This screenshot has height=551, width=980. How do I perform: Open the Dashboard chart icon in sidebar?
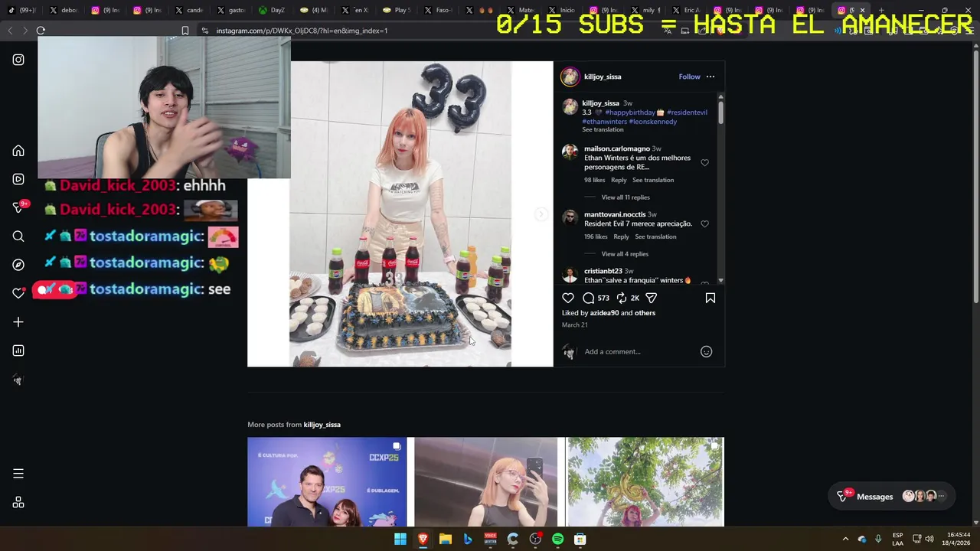click(x=18, y=350)
